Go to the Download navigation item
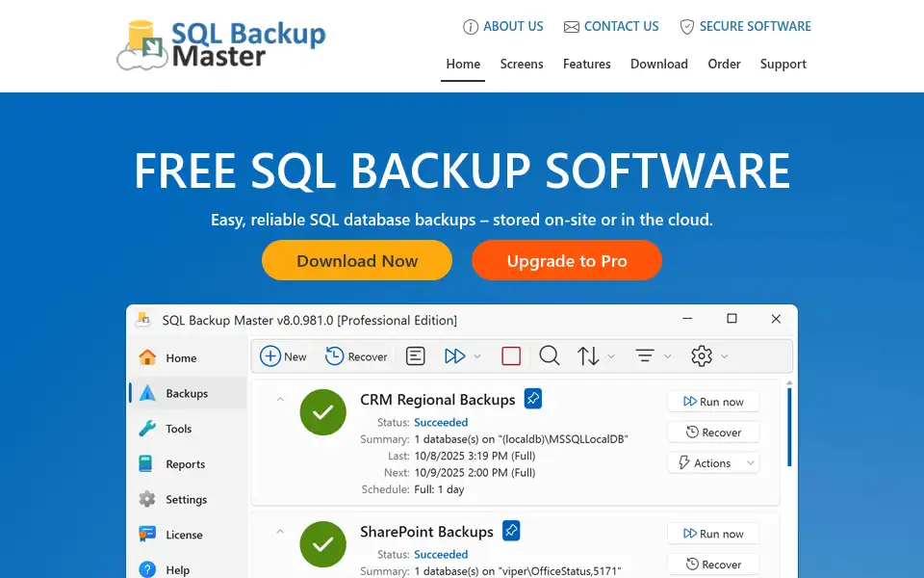This screenshot has width=924, height=578. pyautogui.click(x=658, y=64)
